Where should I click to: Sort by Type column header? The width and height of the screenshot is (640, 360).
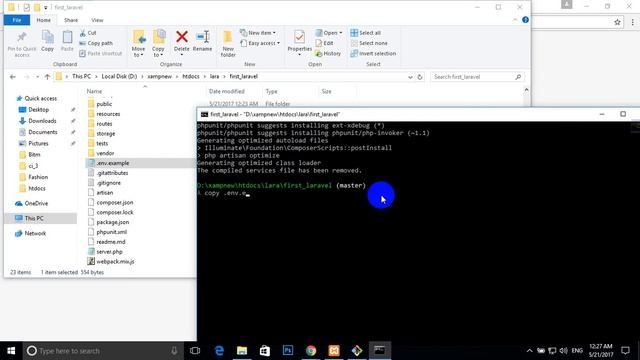271,91
